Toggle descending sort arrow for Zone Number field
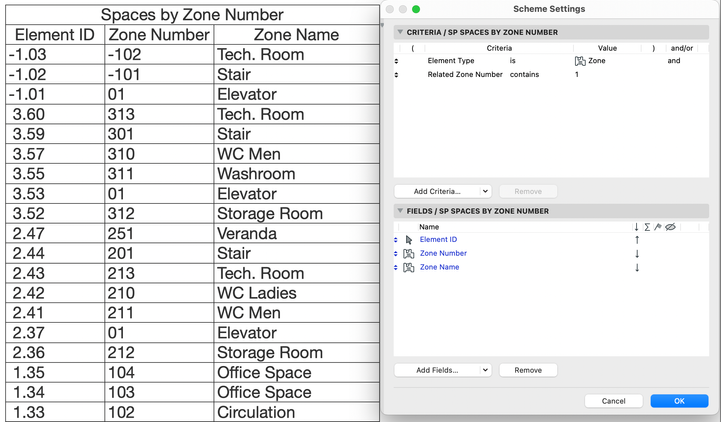This screenshot has height=422, width=721. [637, 253]
